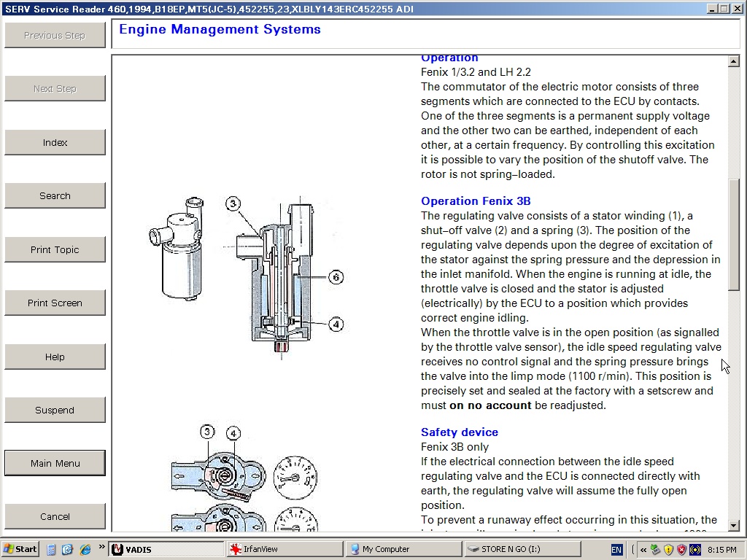Click the red shield tray icon
This screenshot has height=560, width=747.
coord(682,550)
